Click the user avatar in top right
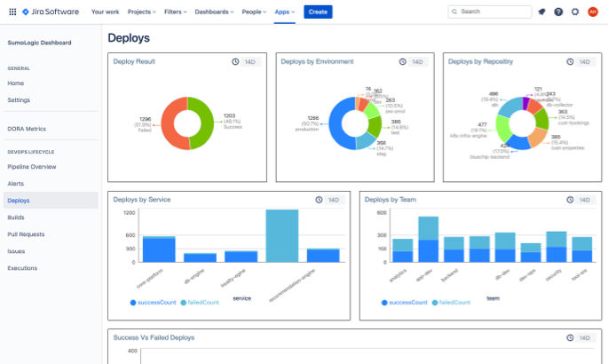Screen dimensions: 608x364 (x=593, y=12)
